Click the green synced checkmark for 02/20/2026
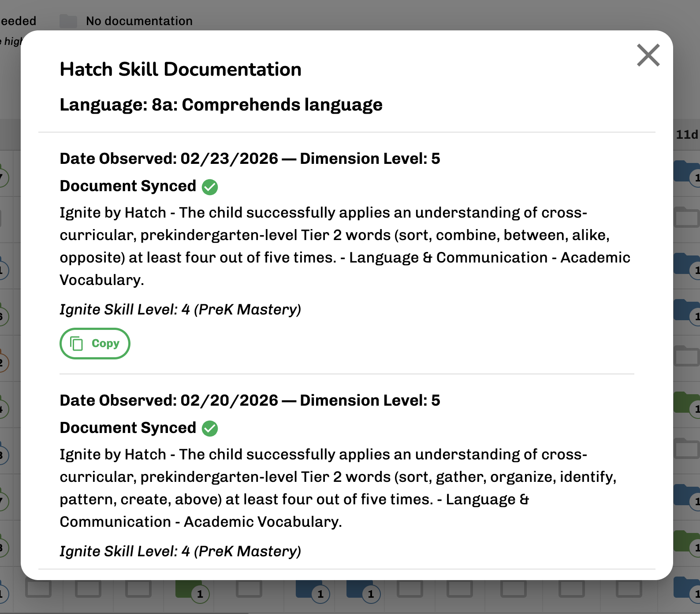The image size is (700, 614). pos(210,429)
